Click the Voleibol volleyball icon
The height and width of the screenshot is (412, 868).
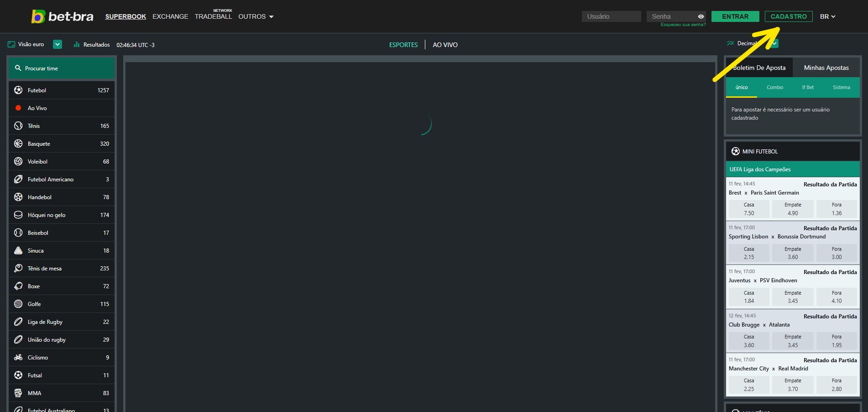[18, 161]
